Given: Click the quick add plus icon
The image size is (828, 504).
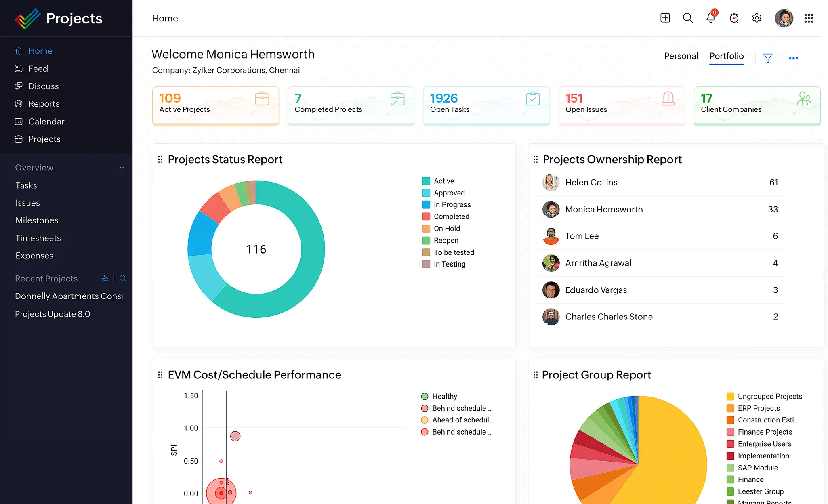Looking at the screenshot, I should [x=665, y=18].
